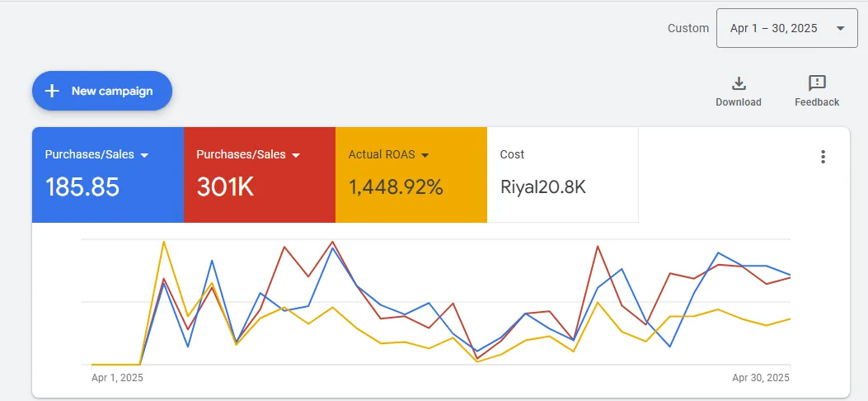Open the three-dot chart options menu
The image size is (868, 401).
tap(823, 157)
